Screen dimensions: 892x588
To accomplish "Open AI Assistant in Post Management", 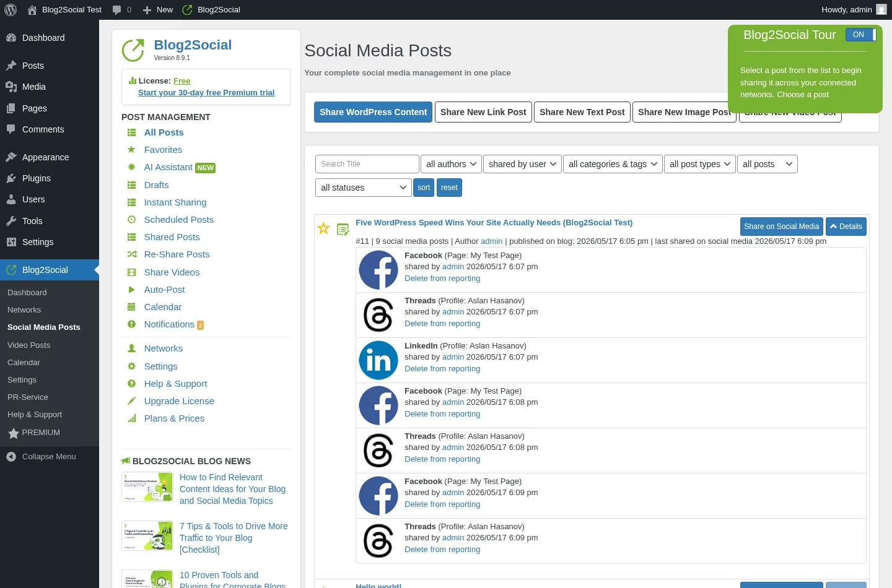I will click(x=168, y=167).
